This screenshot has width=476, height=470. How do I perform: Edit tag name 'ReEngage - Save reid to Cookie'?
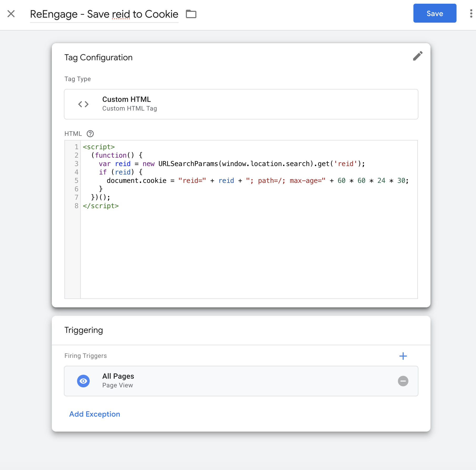(104, 14)
